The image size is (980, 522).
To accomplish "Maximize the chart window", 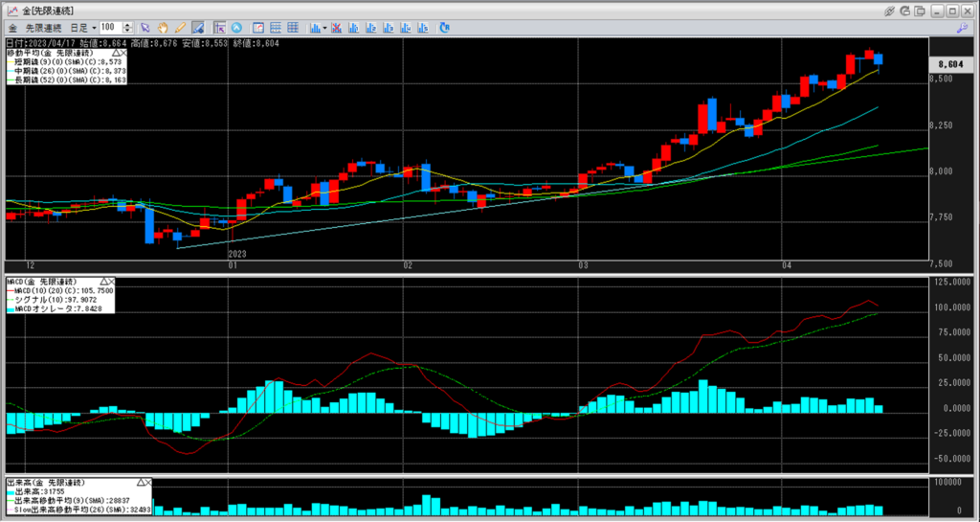I will (x=952, y=11).
